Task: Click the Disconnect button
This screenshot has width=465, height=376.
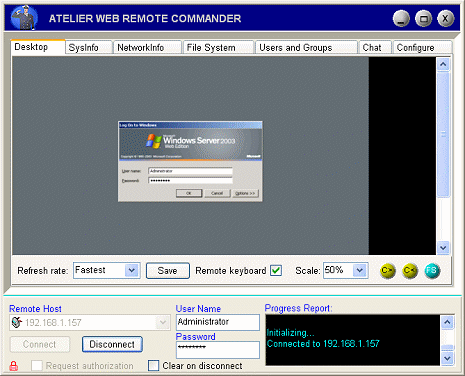Action: pyautogui.click(x=112, y=344)
